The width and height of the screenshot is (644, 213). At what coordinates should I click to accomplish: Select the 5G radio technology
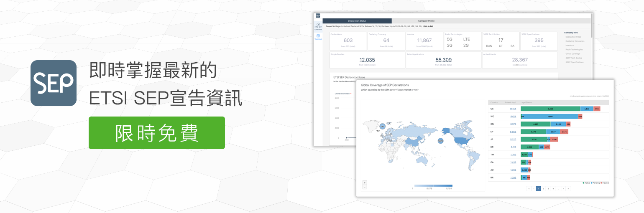tap(450, 39)
